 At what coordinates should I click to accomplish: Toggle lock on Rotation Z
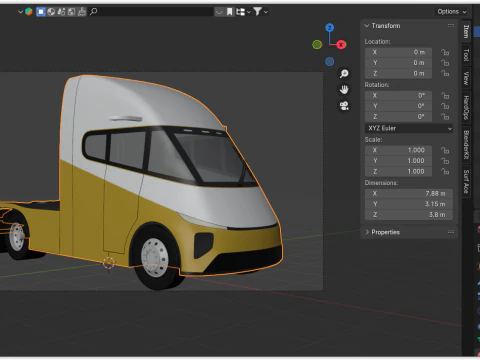tap(445, 117)
